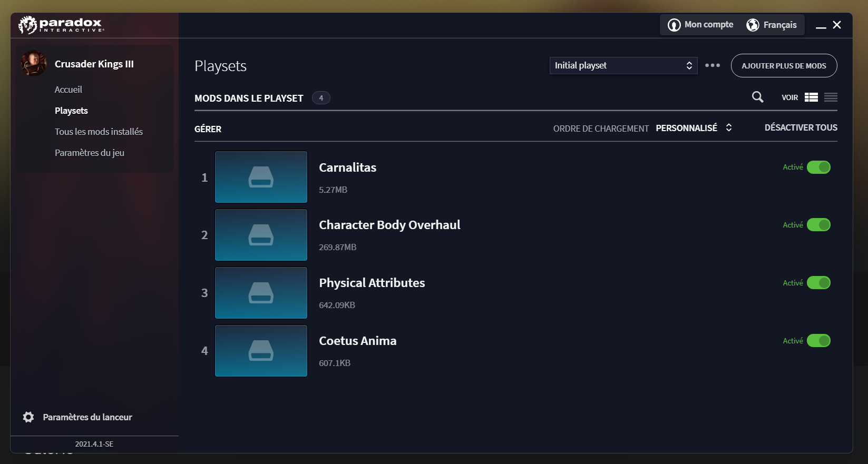Click Mon compte label
Screen dimensions: 868x464
coord(709,25)
